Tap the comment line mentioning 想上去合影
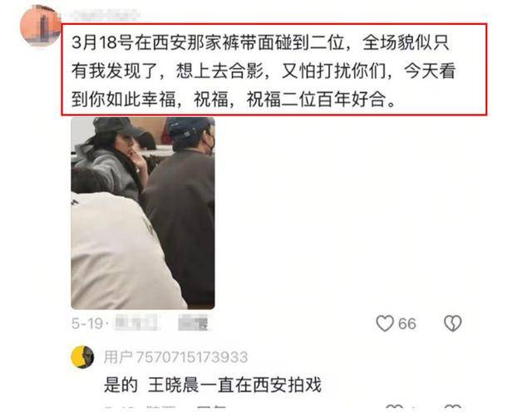 [264, 71]
